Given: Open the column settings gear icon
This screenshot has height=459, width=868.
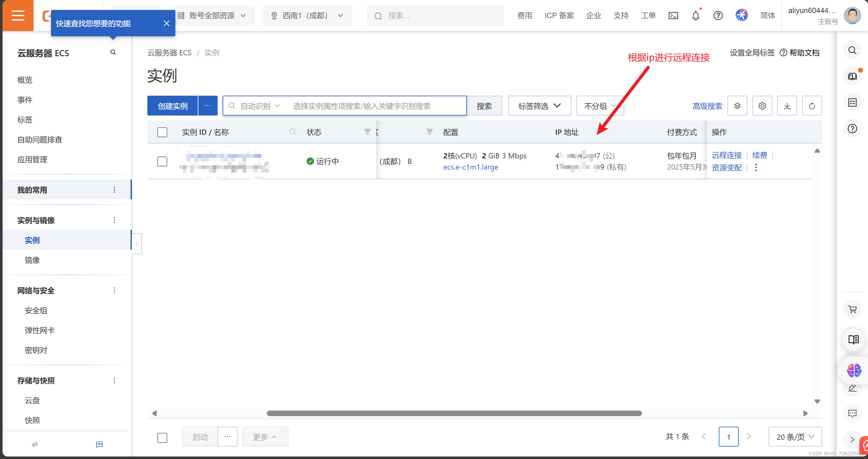Looking at the screenshot, I should tap(762, 106).
